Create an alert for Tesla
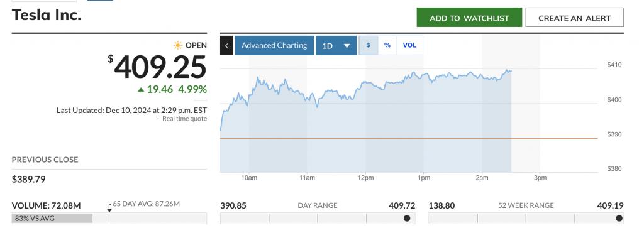 coord(575,18)
